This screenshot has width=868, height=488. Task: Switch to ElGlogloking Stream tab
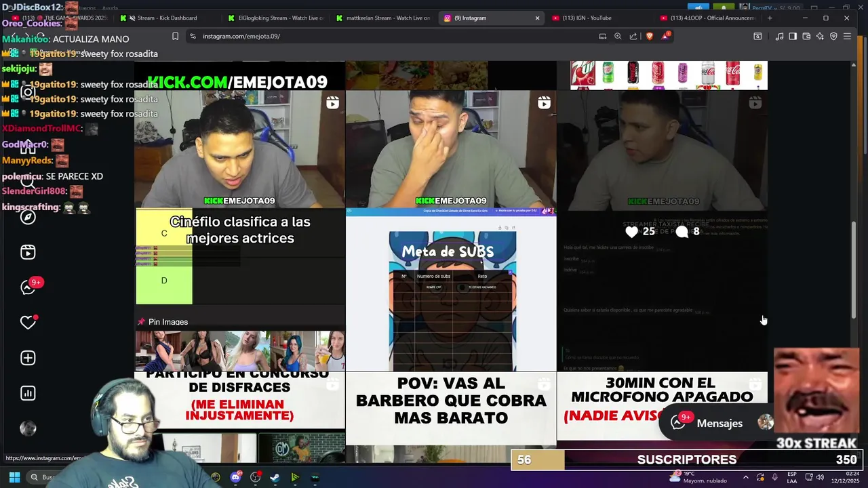coord(275,18)
